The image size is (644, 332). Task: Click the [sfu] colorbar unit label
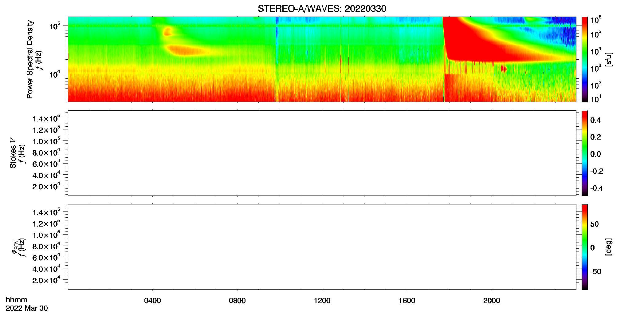pyautogui.click(x=609, y=60)
